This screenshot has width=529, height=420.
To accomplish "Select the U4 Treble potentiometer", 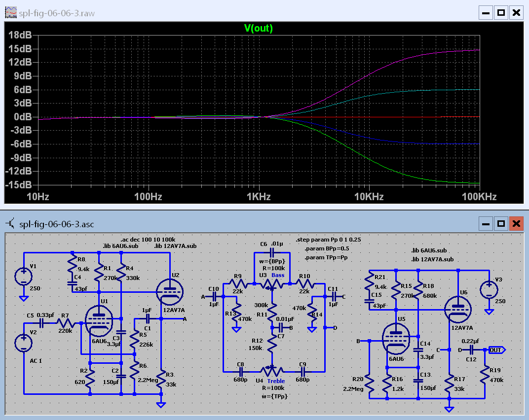I will pos(272,371).
